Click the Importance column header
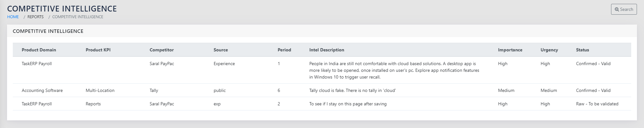The image size is (644, 128). [x=510, y=50]
